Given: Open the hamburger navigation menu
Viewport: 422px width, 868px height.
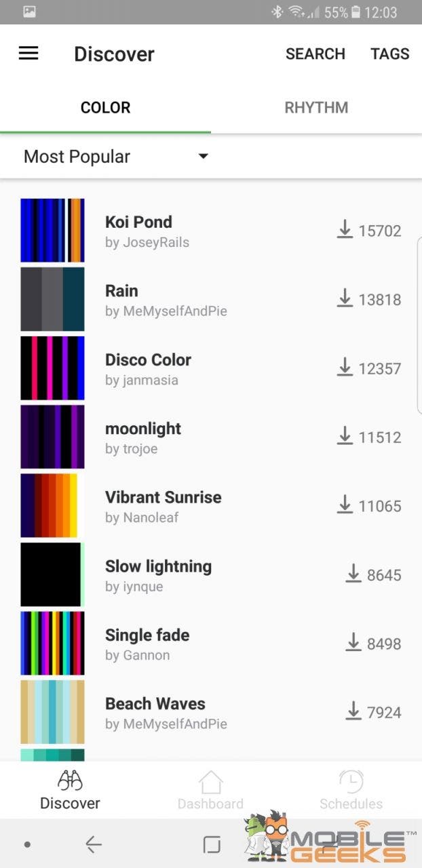Looking at the screenshot, I should pos(28,54).
